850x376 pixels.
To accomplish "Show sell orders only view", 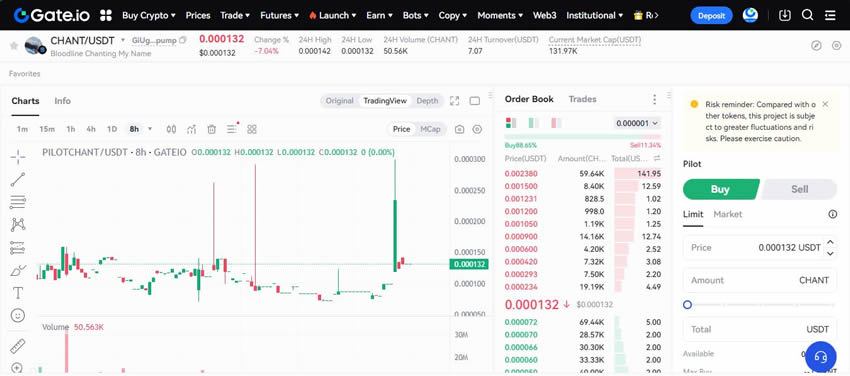I will click(x=556, y=123).
